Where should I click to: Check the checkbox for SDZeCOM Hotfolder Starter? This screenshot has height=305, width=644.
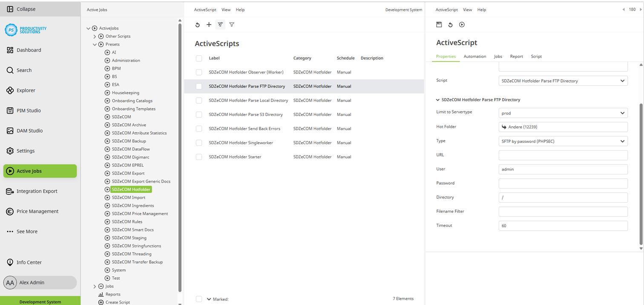click(x=199, y=157)
